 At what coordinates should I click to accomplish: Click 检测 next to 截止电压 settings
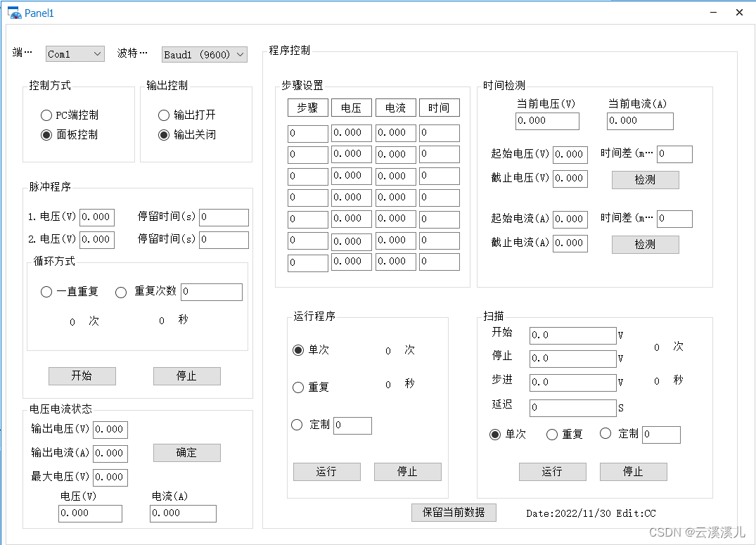tap(644, 180)
